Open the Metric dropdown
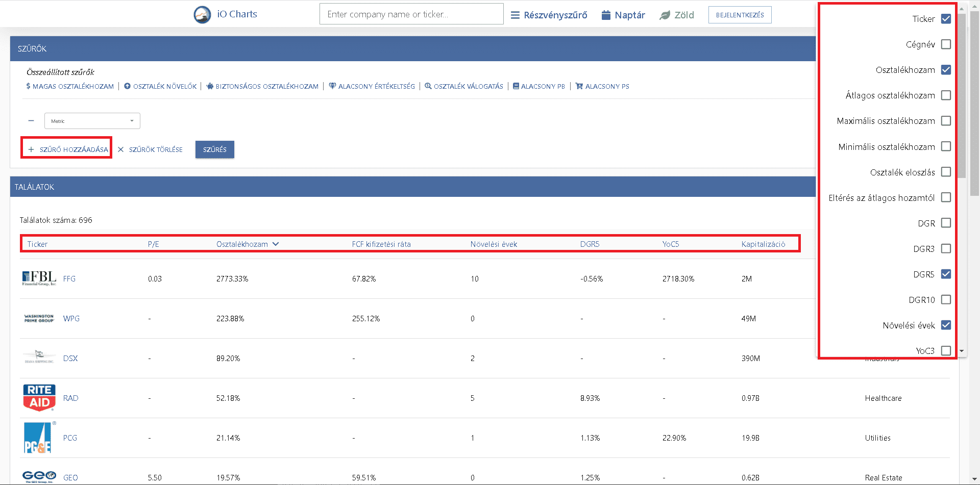The width and height of the screenshot is (980, 485). (x=92, y=121)
